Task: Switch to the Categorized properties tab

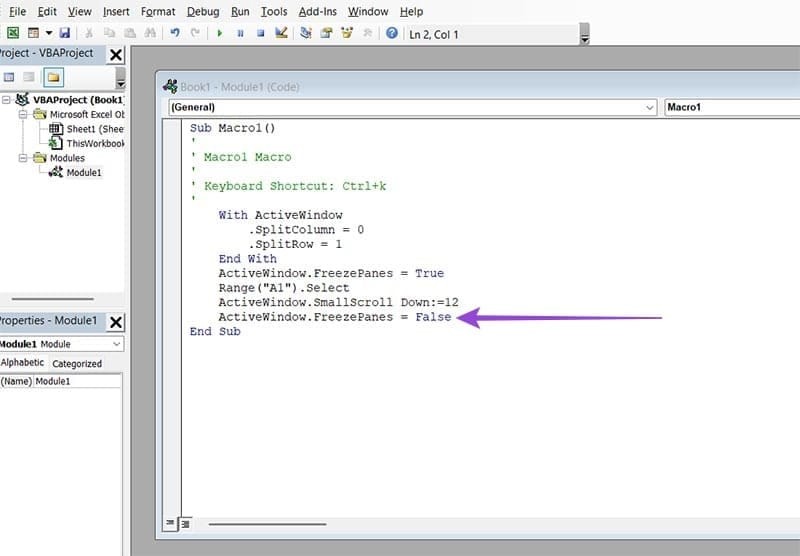Action: tap(77, 363)
